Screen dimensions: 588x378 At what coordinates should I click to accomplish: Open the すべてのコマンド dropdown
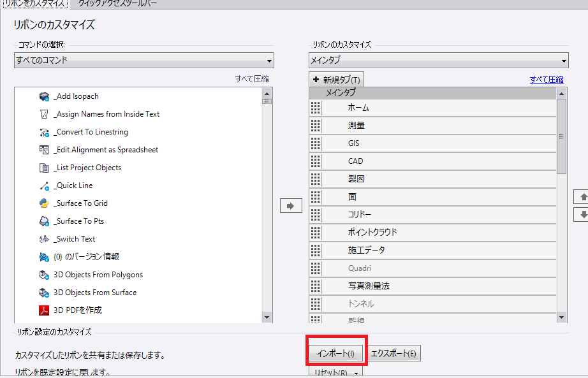(144, 61)
